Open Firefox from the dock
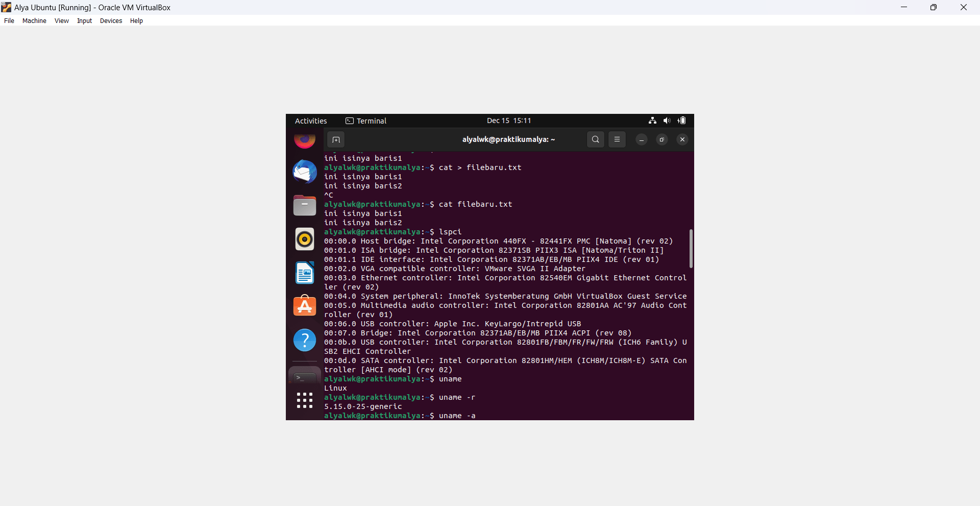This screenshot has height=506, width=980. (305, 141)
